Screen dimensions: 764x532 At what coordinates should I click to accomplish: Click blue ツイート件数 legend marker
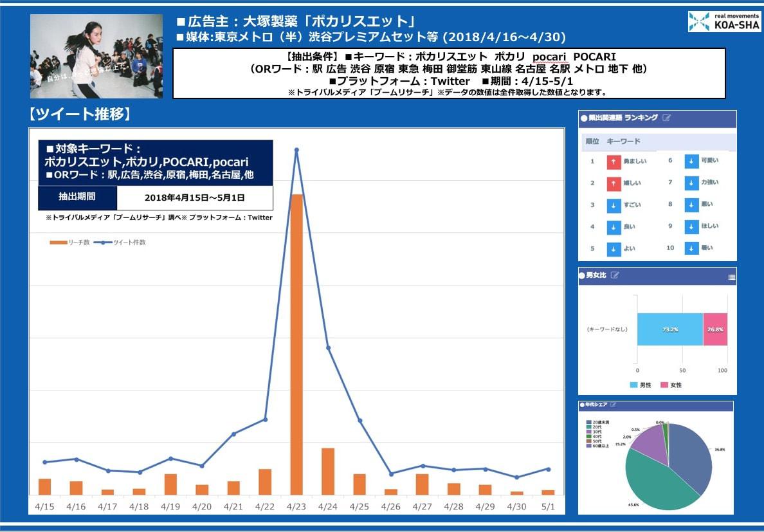pos(103,243)
